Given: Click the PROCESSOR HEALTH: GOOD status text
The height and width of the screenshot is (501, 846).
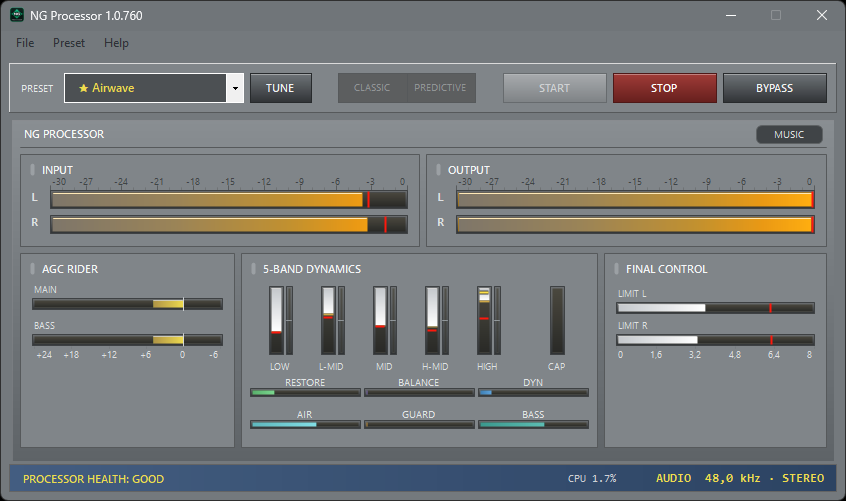Looking at the screenshot, I should point(93,479).
